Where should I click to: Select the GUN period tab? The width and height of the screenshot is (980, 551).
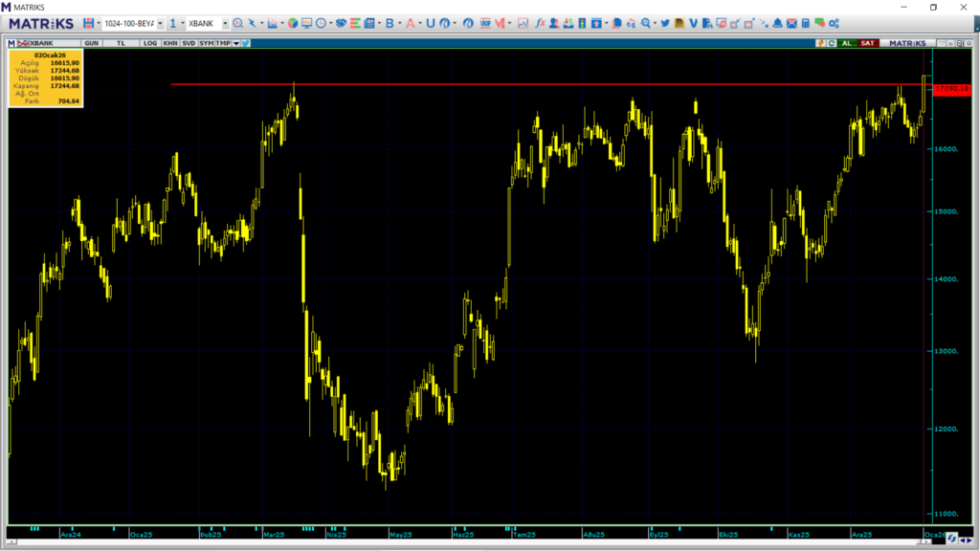point(92,43)
